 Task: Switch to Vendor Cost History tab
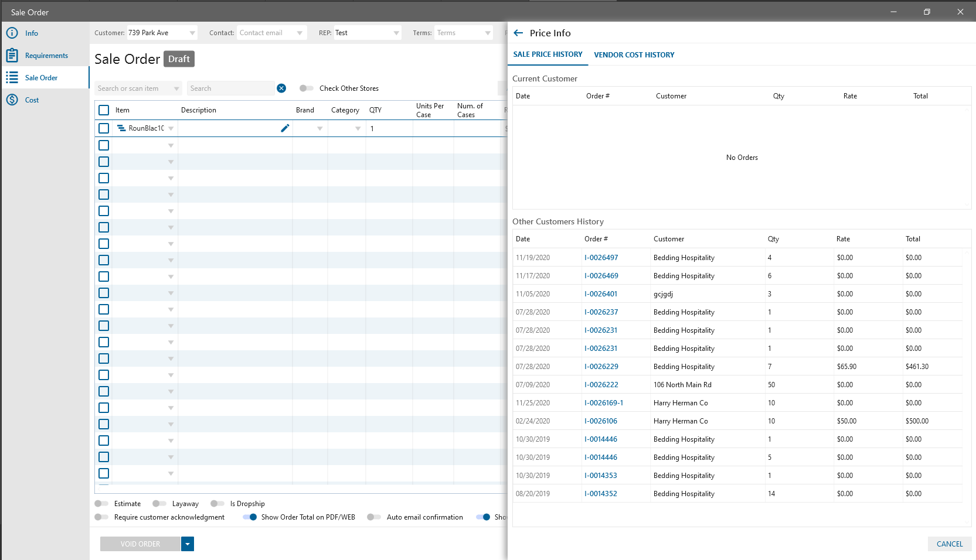tap(634, 55)
